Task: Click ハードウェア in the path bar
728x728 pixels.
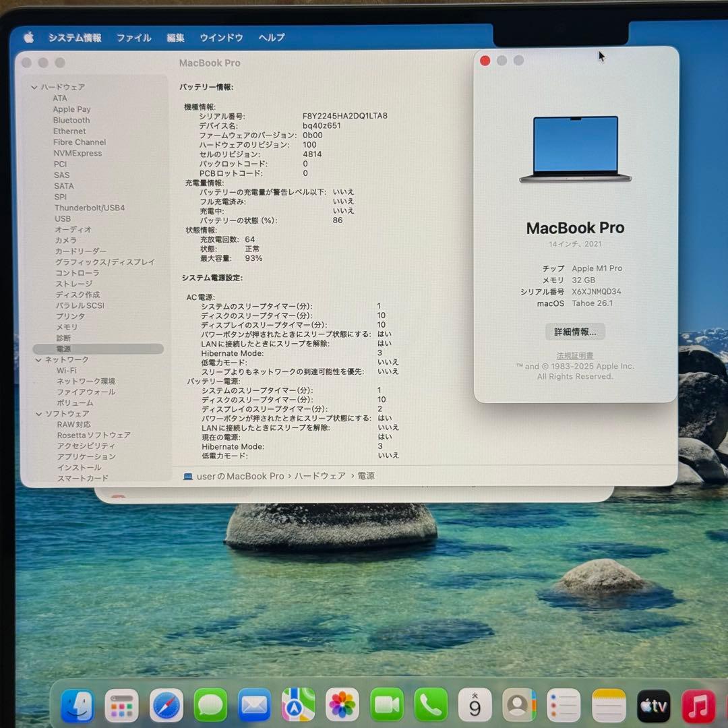Action: pyautogui.click(x=320, y=476)
